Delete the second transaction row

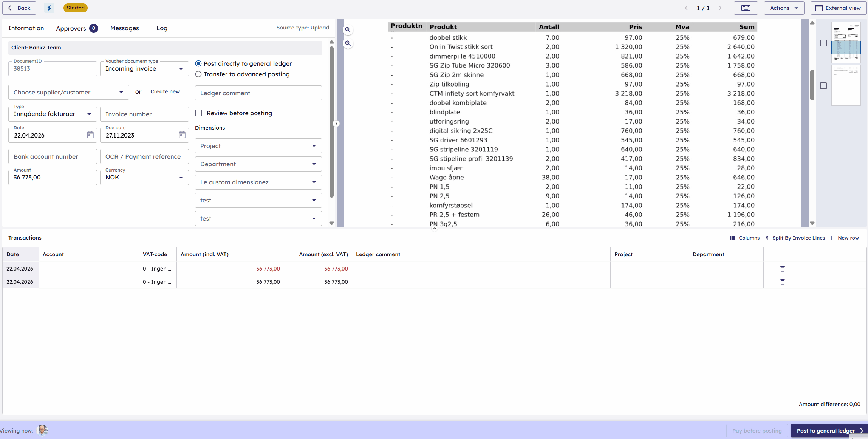point(782,282)
